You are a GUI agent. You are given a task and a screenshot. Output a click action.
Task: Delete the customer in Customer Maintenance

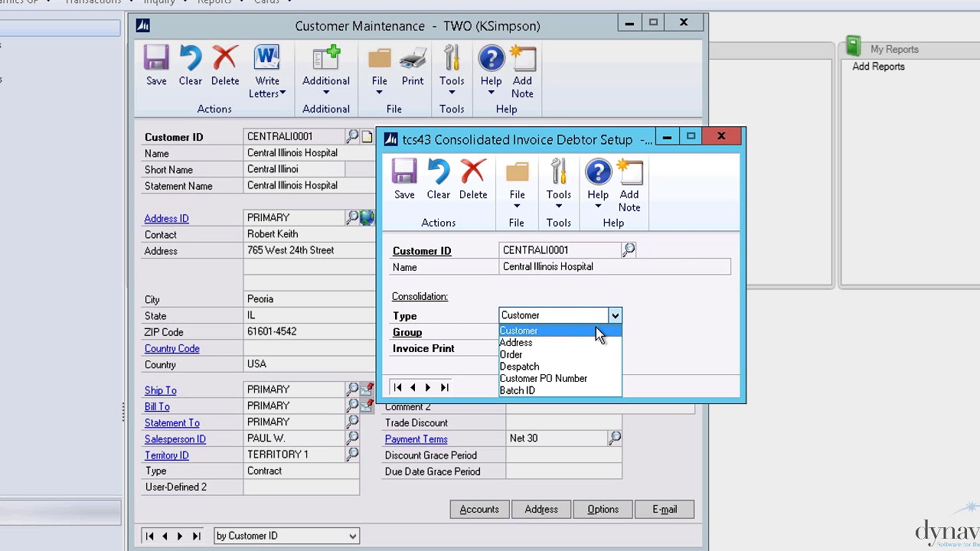225,65
